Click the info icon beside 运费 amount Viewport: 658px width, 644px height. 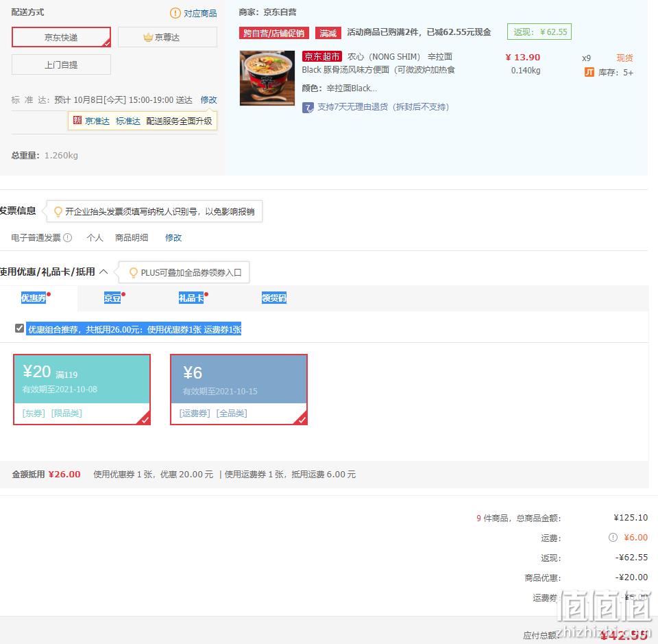click(613, 538)
